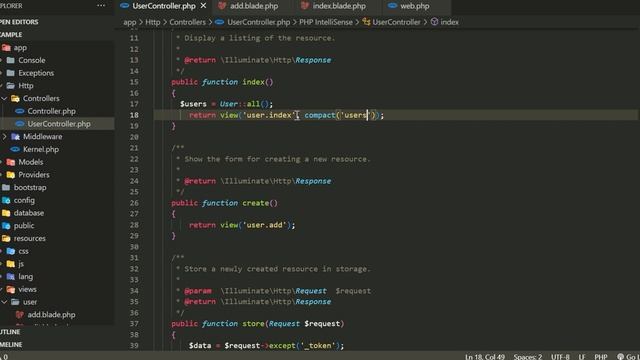Select UserController.php in the file tree
The image size is (640, 360).
[x=59, y=124]
